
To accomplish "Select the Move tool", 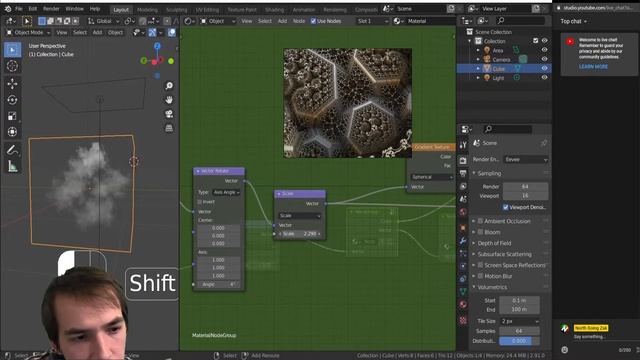I will coord(12,84).
